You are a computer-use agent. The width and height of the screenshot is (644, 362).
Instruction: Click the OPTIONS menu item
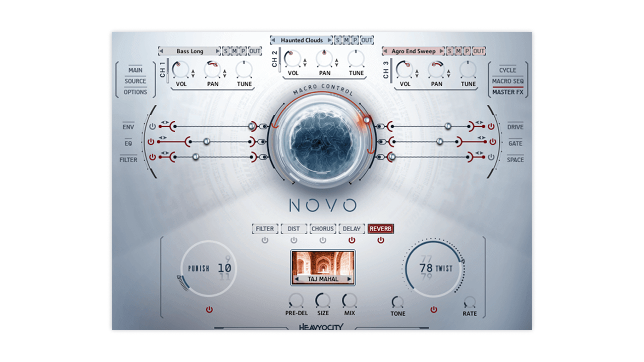pos(135,92)
